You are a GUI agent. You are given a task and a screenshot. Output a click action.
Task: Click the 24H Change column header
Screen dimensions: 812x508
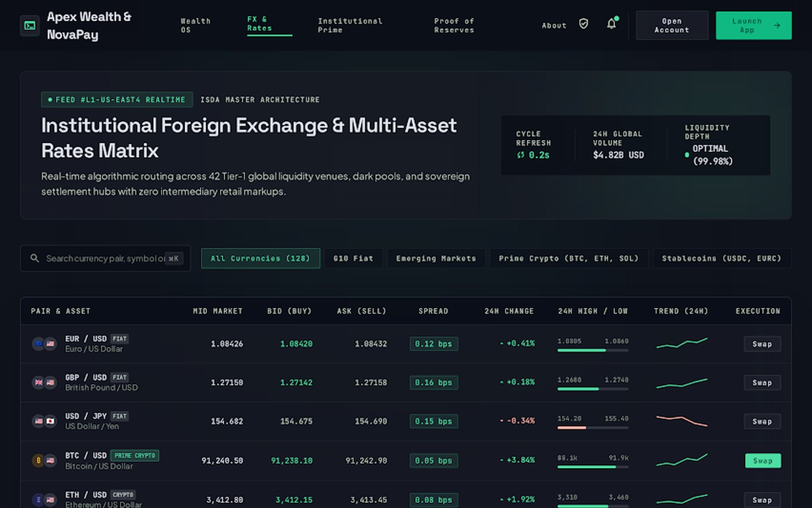click(x=509, y=311)
